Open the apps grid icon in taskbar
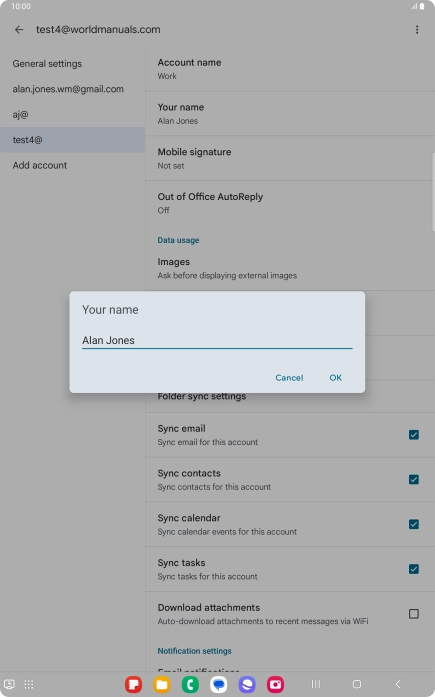Viewport: 435px width, 697px height. 29,684
